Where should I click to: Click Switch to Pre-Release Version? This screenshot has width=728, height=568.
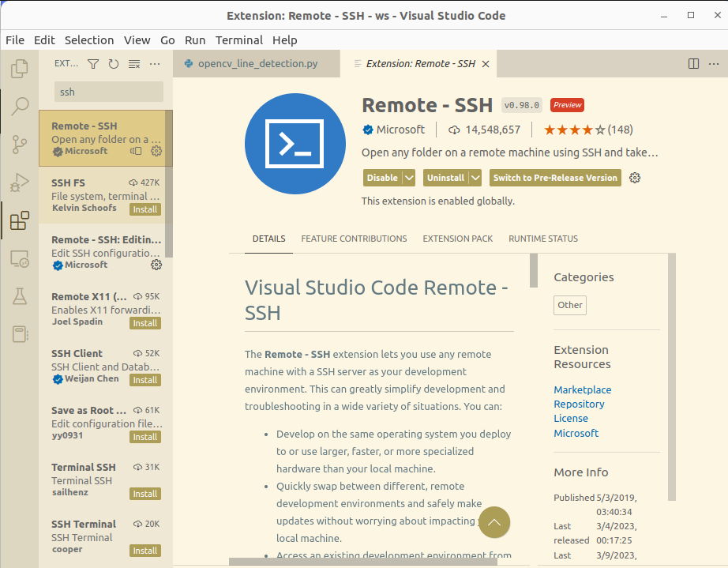tap(555, 178)
